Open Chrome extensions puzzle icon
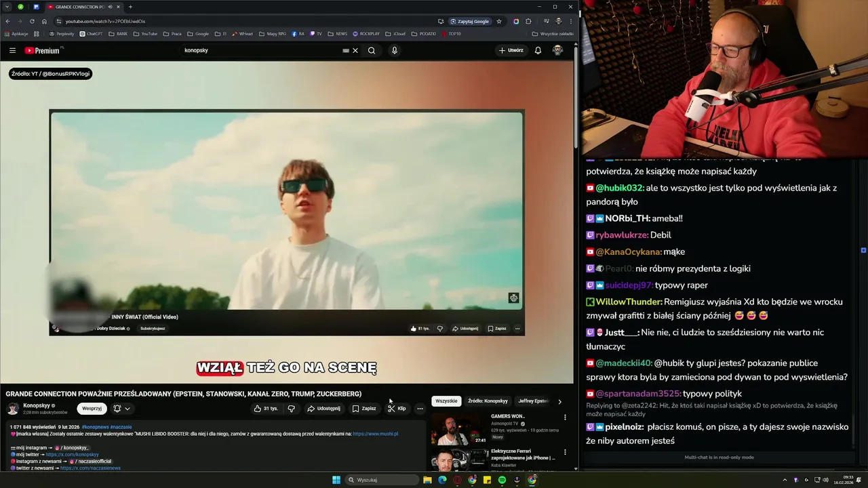 tap(529, 21)
